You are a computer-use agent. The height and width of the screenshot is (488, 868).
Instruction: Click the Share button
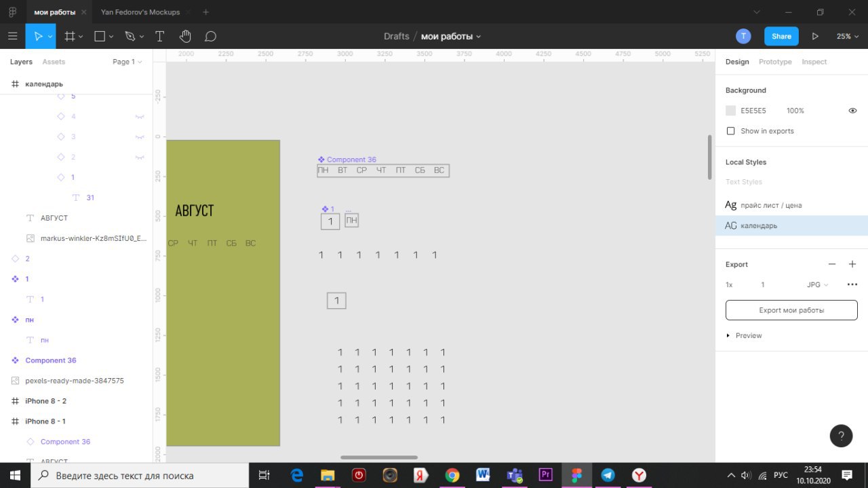coord(781,36)
